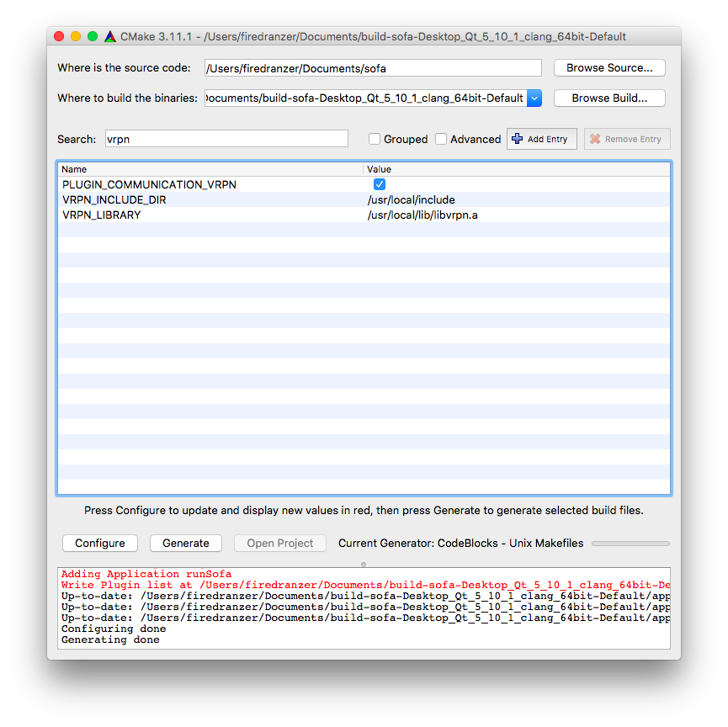
Task: Click the 'Generating done' log line
Action: 110,639
